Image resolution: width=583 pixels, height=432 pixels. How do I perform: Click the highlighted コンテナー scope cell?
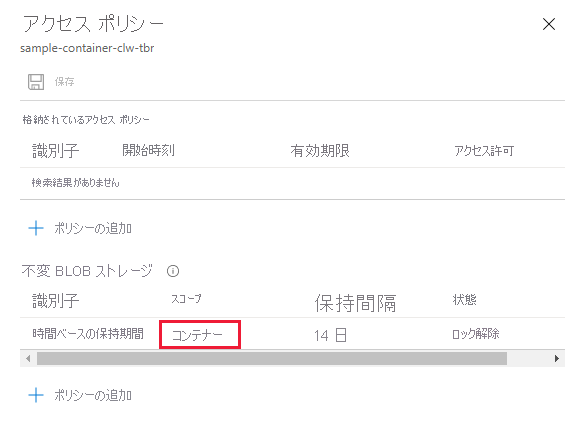(x=200, y=335)
